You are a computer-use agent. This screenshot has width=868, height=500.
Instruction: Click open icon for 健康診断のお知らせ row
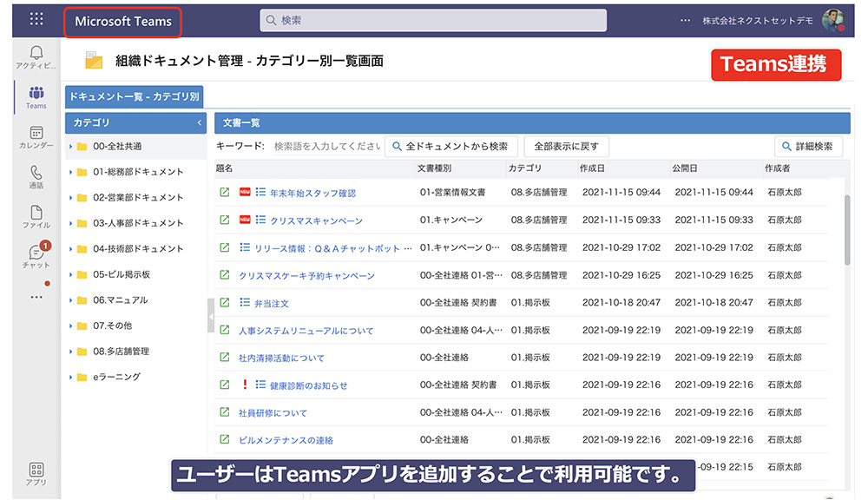(x=225, y=385)
